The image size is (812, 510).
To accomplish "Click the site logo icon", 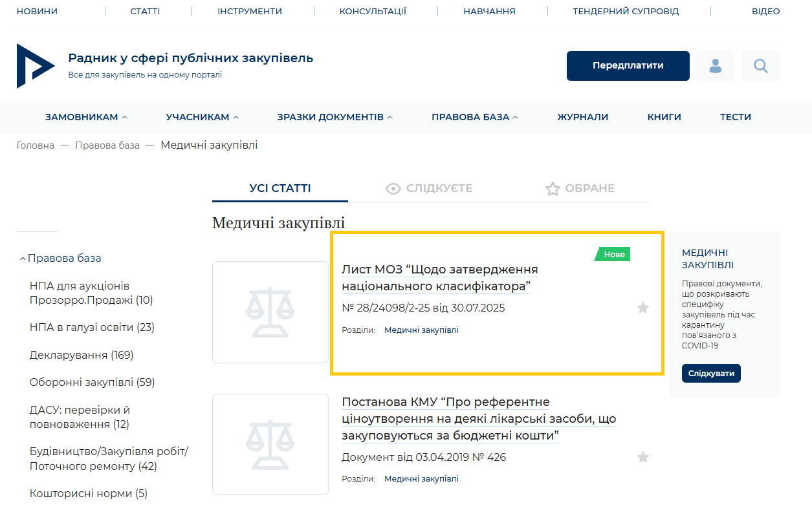I will click(36, 66).
